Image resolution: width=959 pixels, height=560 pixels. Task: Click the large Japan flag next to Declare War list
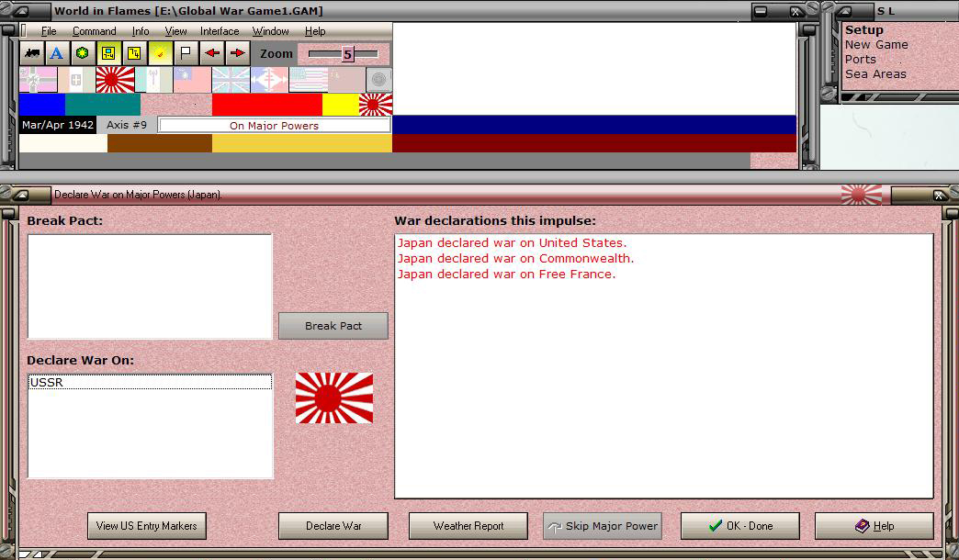point(334,398)
